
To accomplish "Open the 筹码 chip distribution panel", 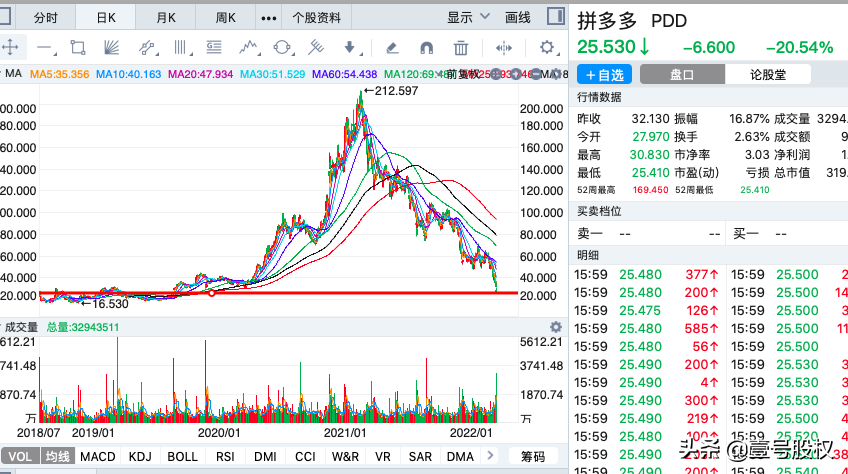I will [533, 457].
